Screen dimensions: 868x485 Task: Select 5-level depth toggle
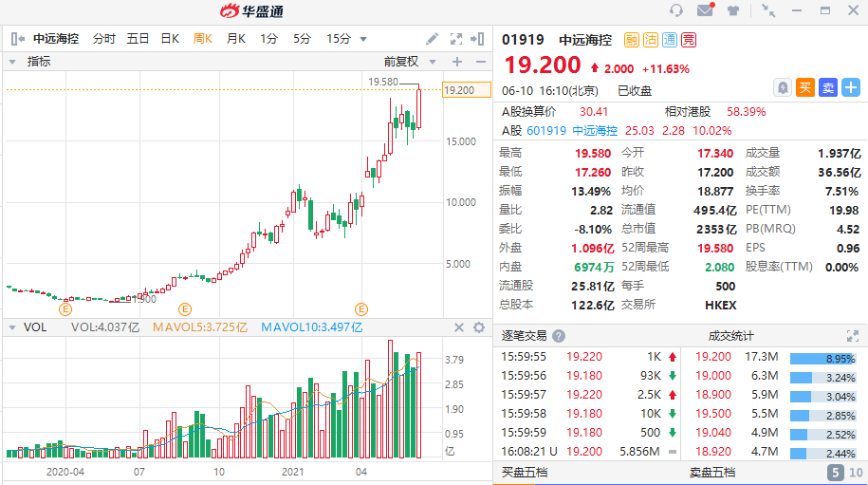[x=836, y=473]
